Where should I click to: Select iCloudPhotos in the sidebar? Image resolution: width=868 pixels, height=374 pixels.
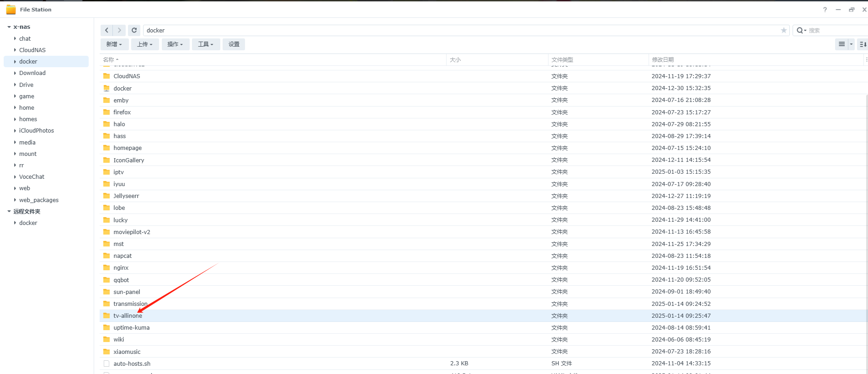coord(37,130)
